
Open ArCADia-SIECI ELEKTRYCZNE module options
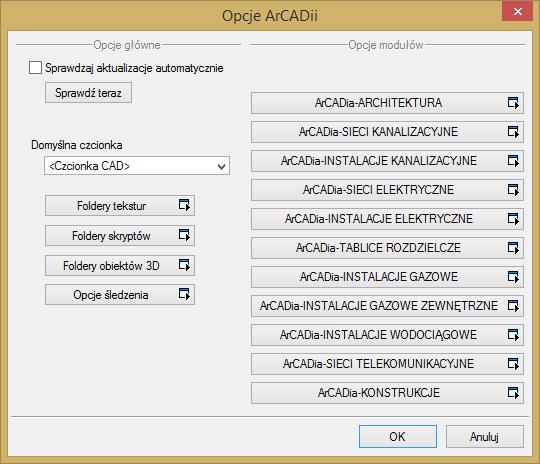coord(387,190)
